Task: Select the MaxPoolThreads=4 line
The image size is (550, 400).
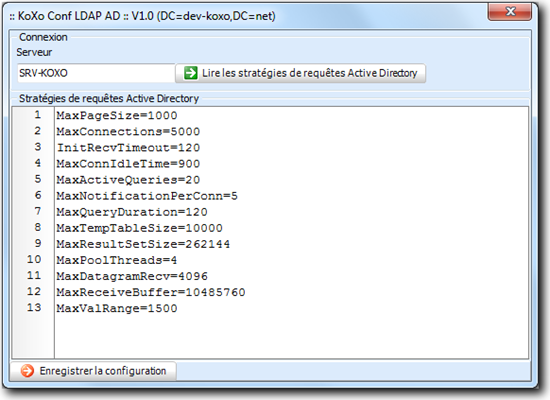Action: point(117,260)
